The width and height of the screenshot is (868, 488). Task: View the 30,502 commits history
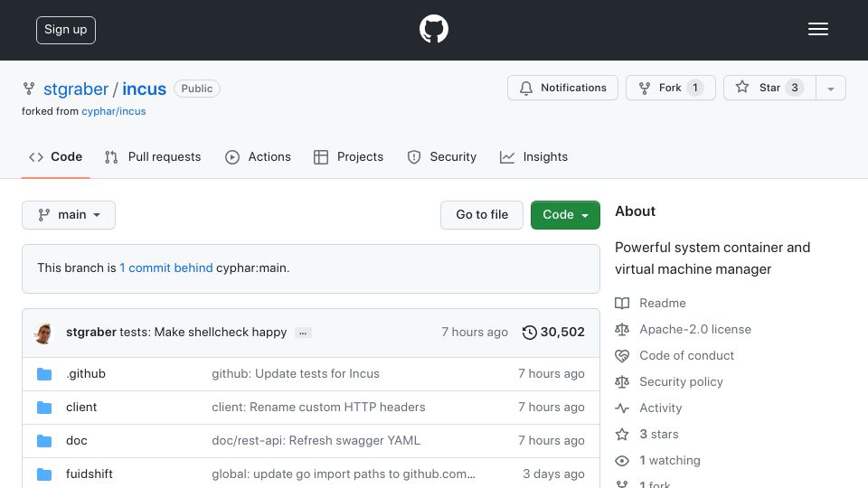553,332
